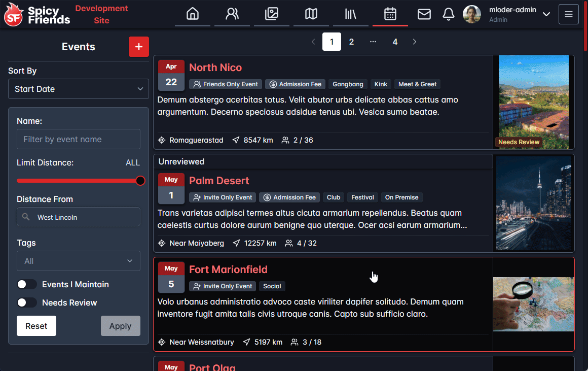Open the notifications bell icon

tap(449, 14)
